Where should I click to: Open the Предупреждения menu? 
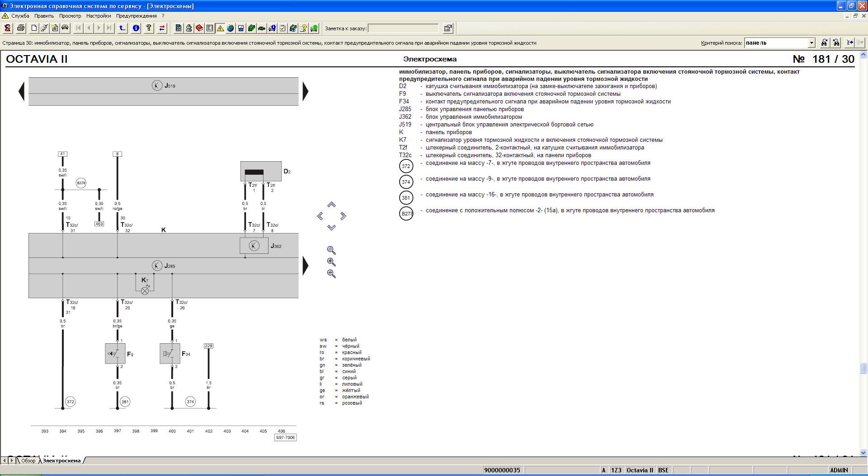(136, 16)
